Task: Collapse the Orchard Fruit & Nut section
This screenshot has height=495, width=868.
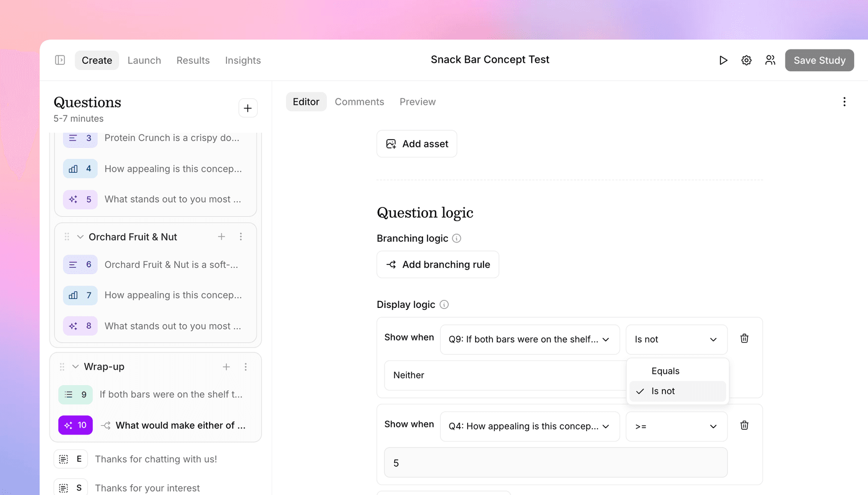Action: tap(80, 237)
